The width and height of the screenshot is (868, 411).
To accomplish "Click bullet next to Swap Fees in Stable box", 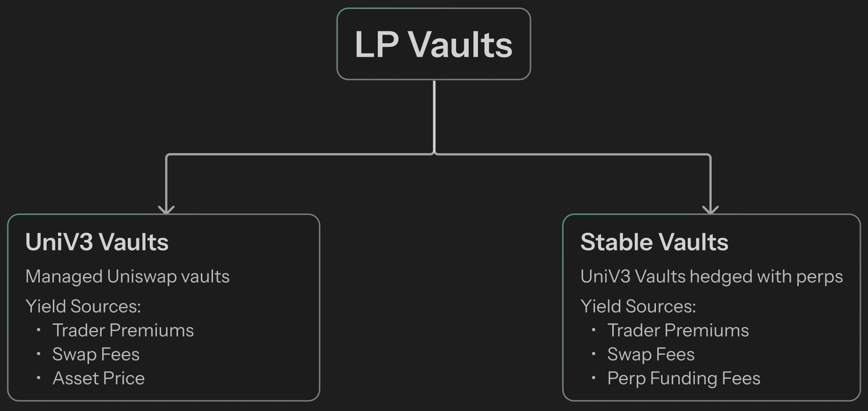I will pyautogui.click(x=594, y=353).
